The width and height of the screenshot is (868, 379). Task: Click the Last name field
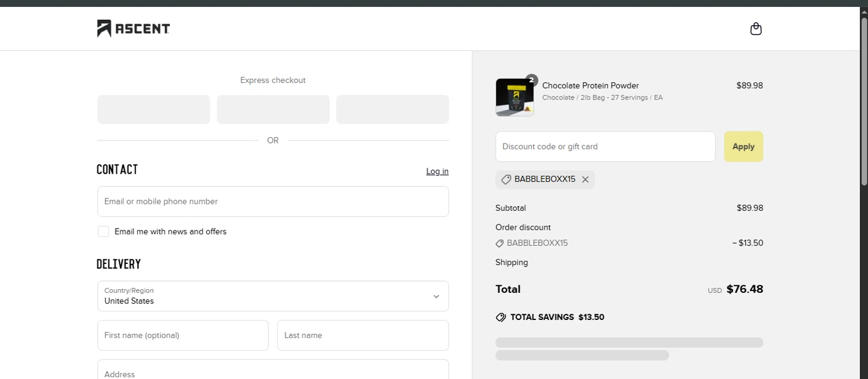point(363,335)
